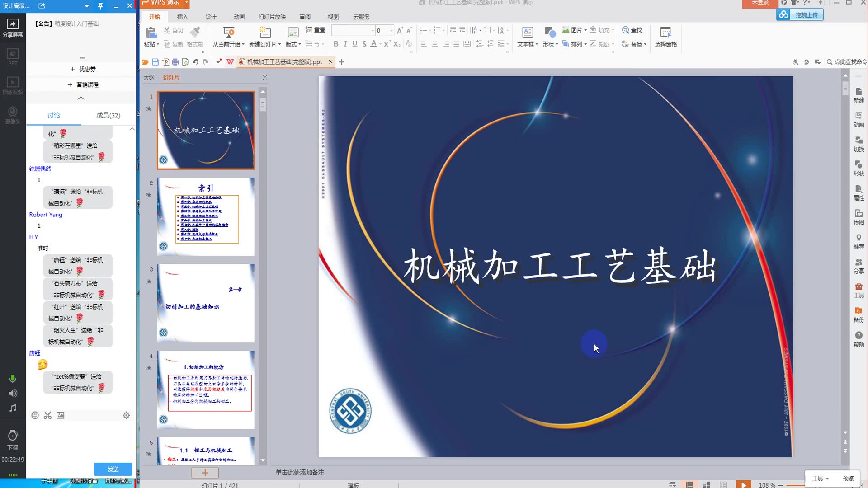Screen dimensions: 868x488
Task: Click the Format Painter brush icon
Action: click(195, 32)
